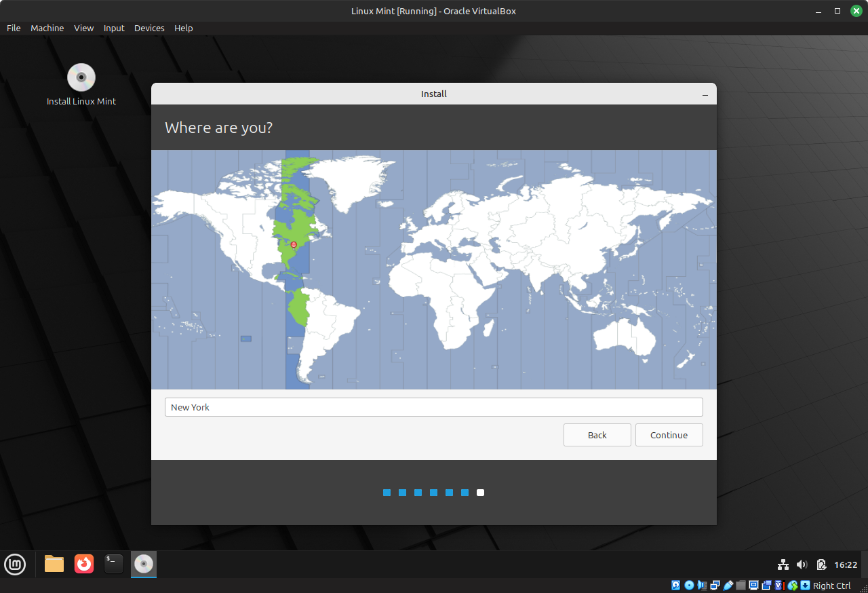Click the red location pin on the map
Screen dimensions: 868x593
[x=294, y=244]
